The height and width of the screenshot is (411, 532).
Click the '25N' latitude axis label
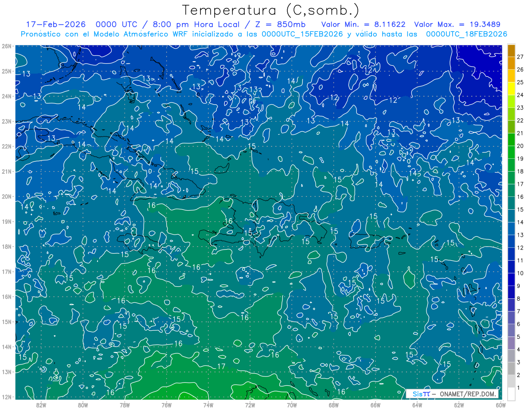[6, 71]
